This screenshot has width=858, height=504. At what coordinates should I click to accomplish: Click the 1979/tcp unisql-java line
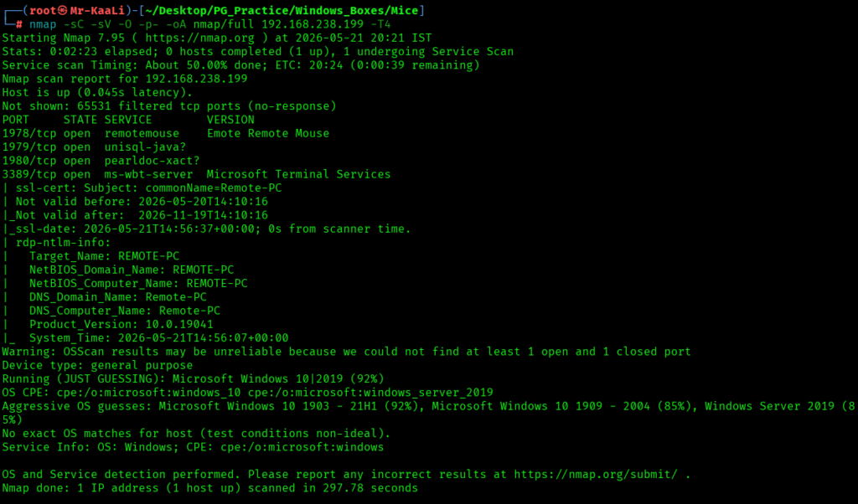pos(94,147)
